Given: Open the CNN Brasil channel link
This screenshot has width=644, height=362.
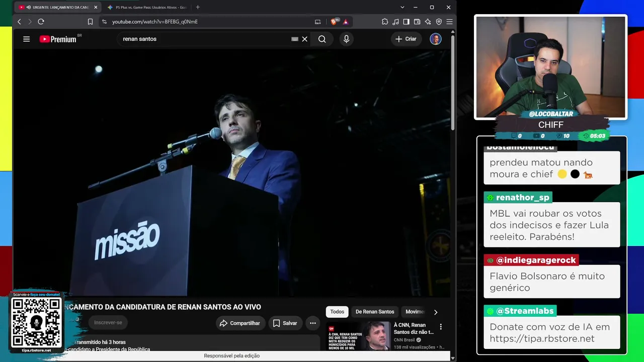Looking at the screenshot, I should coord(404,340).
